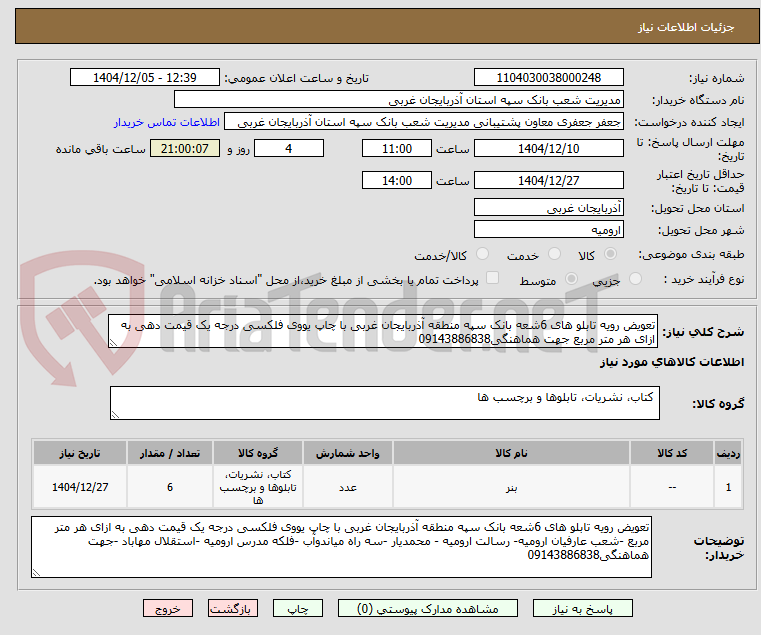Select the کالا/خدمت radio button

click(482, 254)
